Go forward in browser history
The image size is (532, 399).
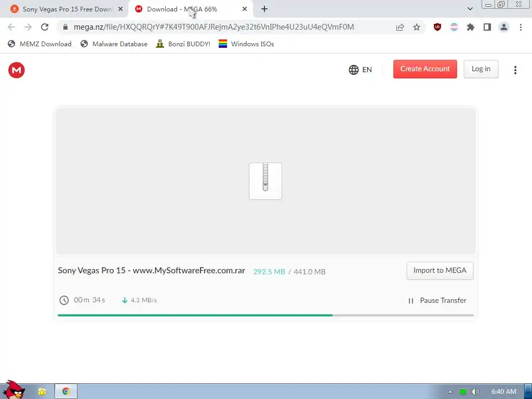coord(28,27)
